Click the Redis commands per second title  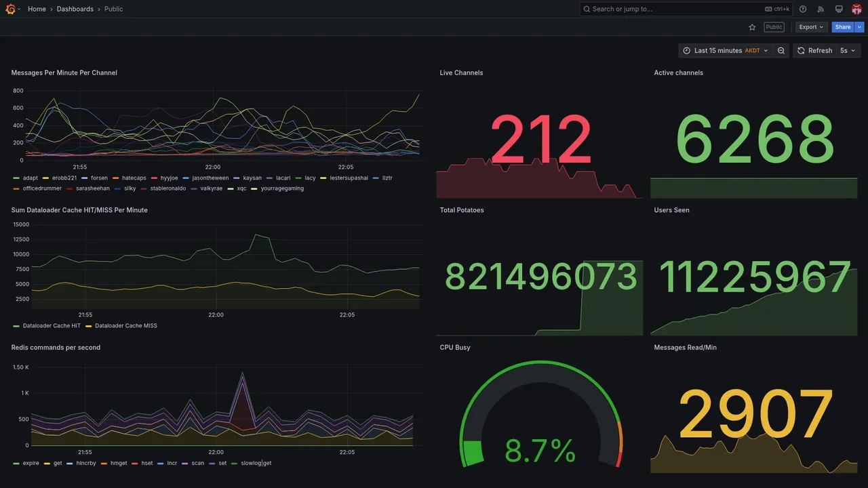[56, 348]
